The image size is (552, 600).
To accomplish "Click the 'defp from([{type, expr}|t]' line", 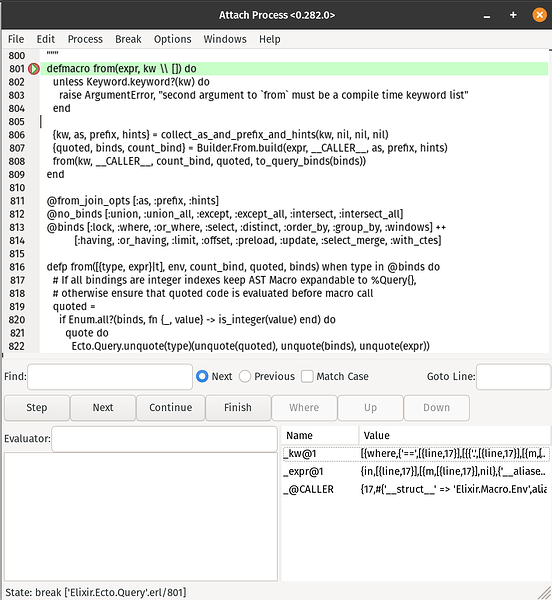I will tap(243, 267).
